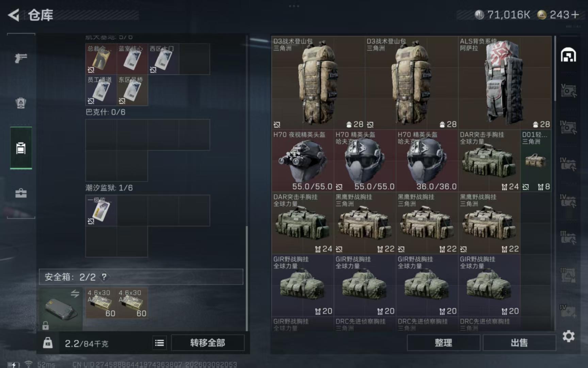Open the briefcase category in left sidebar
The width and height of the screenshot is (588, 368).
tap(21, 193)
